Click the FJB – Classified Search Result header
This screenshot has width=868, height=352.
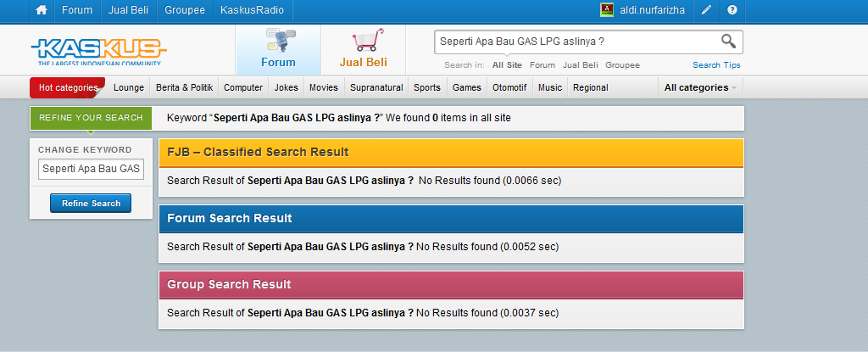pyautogui.click(x=451, y=153)
